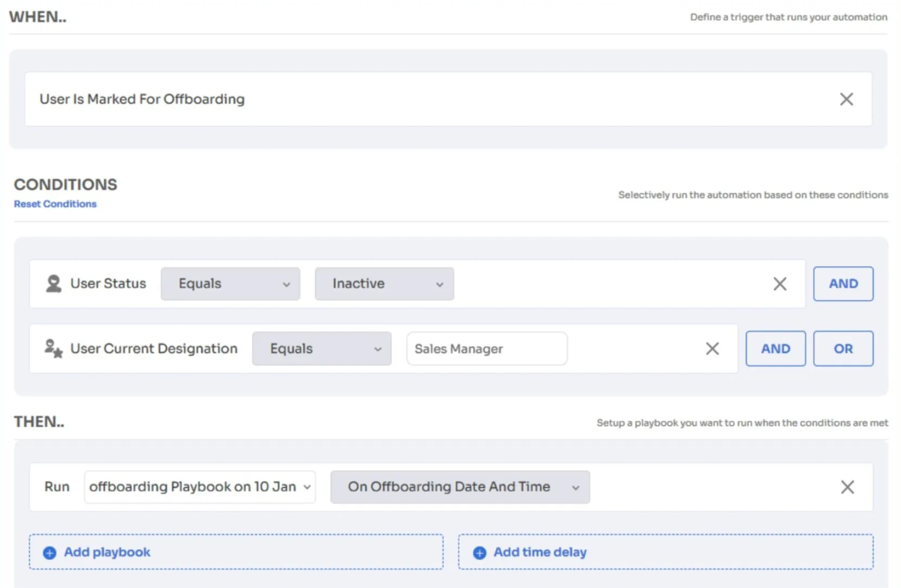Viewport: 901px width, 588px height.
Task: Click 'Setup a playbook you want to run' text
Action: tap(742, 423)
